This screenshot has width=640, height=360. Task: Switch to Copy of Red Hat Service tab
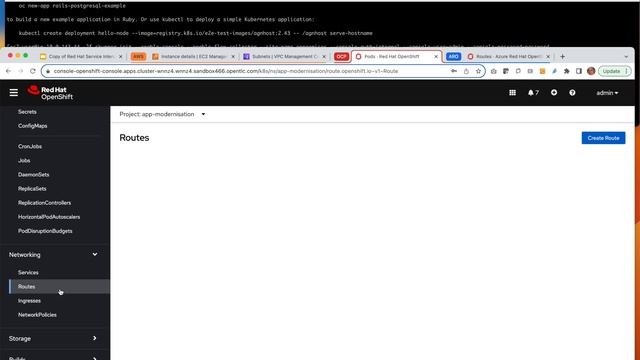coord(81,56)
